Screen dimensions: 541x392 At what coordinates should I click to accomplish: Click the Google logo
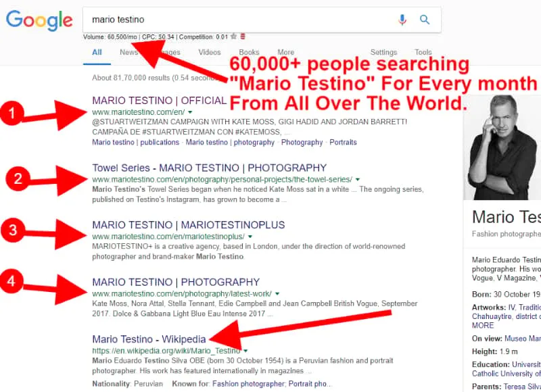[x=39, y=21]
